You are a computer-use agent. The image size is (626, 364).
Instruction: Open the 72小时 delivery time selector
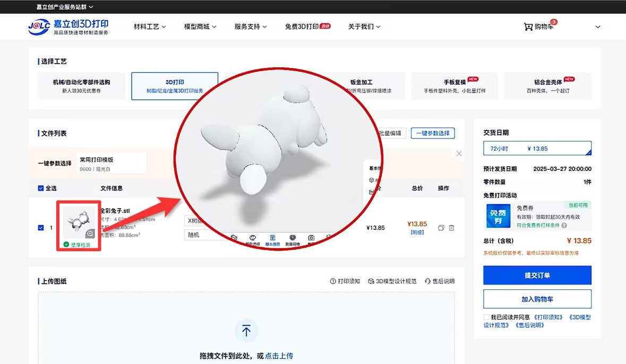click(537, 149)
